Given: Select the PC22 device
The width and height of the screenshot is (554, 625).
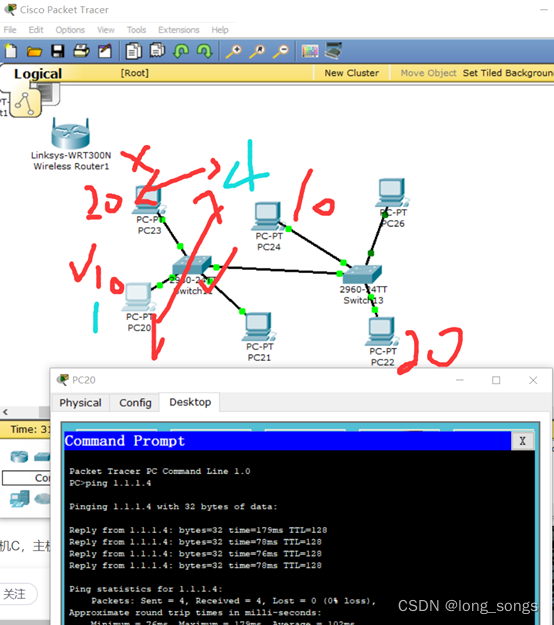Looking at the screenshot, I should (381, 331).
